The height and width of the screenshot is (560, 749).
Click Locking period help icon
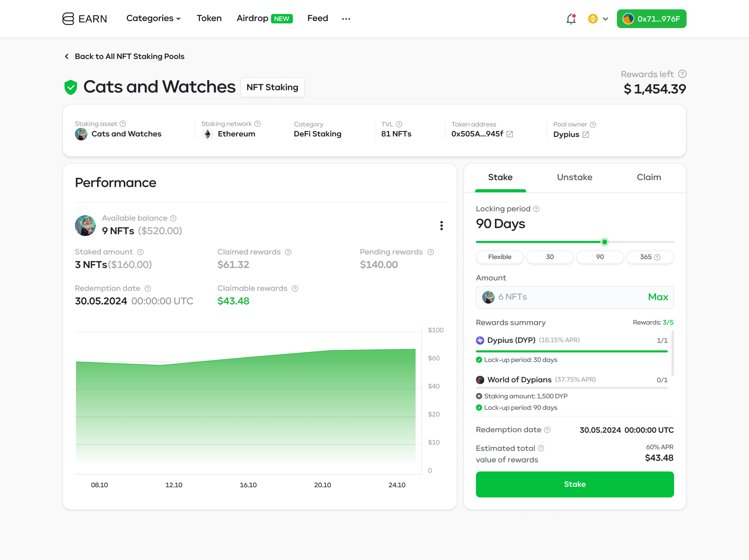[536, 209]
